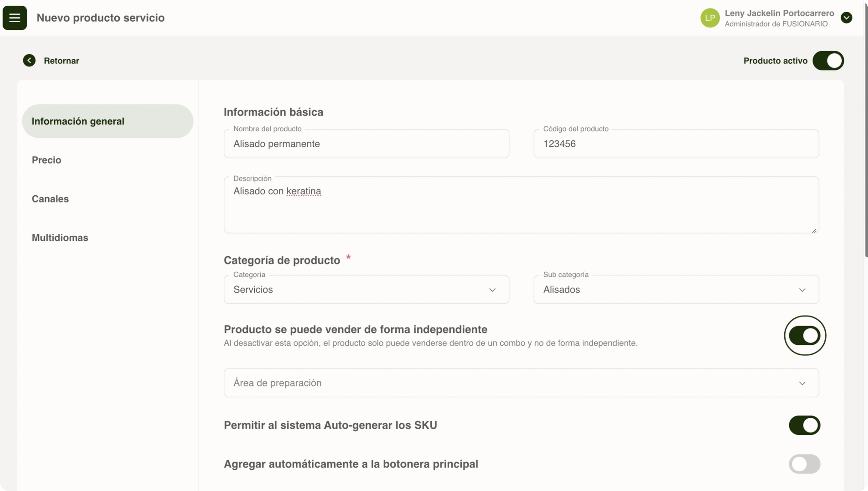Open the Área de preparación dropdown
The width and height of the screenshot is (868, 491).
[521, 383]
